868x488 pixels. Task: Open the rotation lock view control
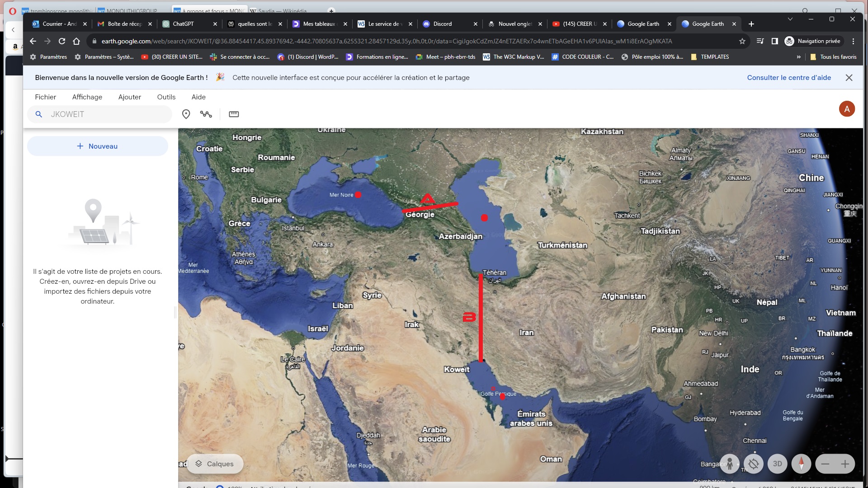point(754,464)
